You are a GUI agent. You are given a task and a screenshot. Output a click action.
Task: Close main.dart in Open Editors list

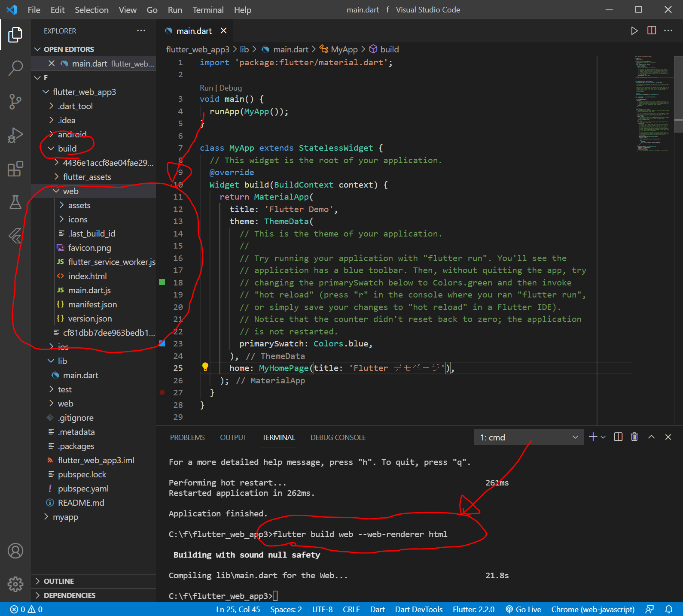tap(52, 64)
